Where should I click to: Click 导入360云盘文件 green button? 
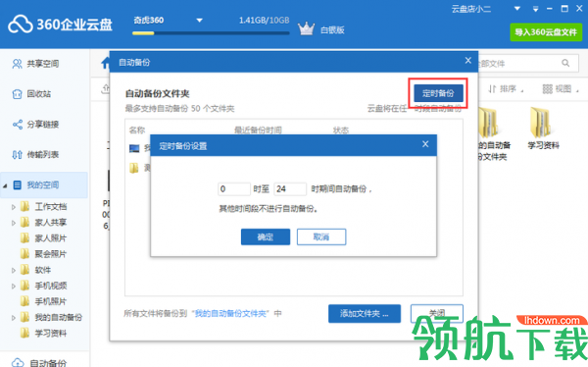(x=546, y=32)
